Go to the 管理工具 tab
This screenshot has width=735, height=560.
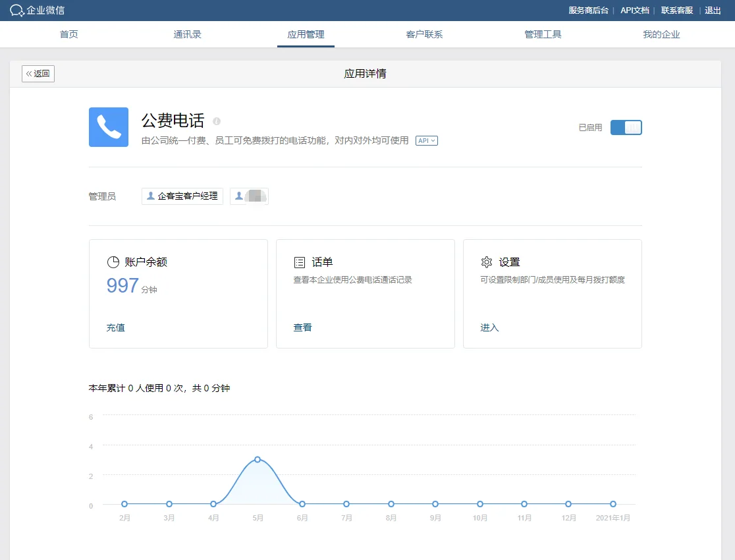coord(543,34)
